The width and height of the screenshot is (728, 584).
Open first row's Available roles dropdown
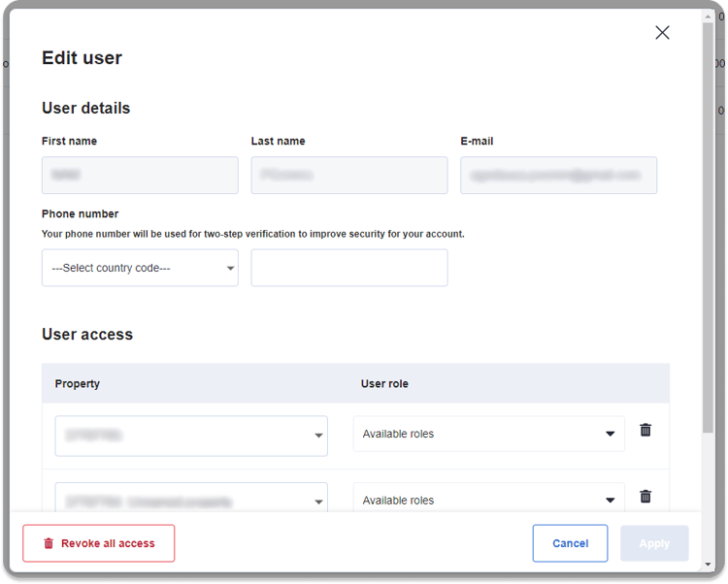pos(488,434)
